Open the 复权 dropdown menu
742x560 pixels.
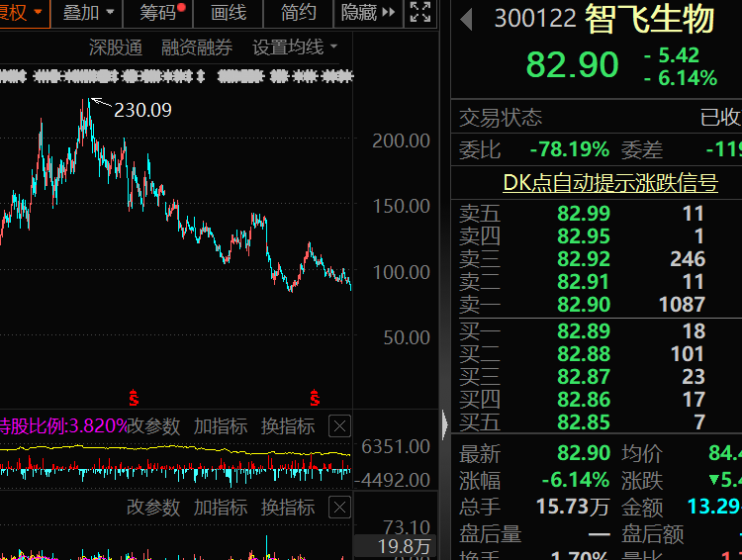point(22,13)
